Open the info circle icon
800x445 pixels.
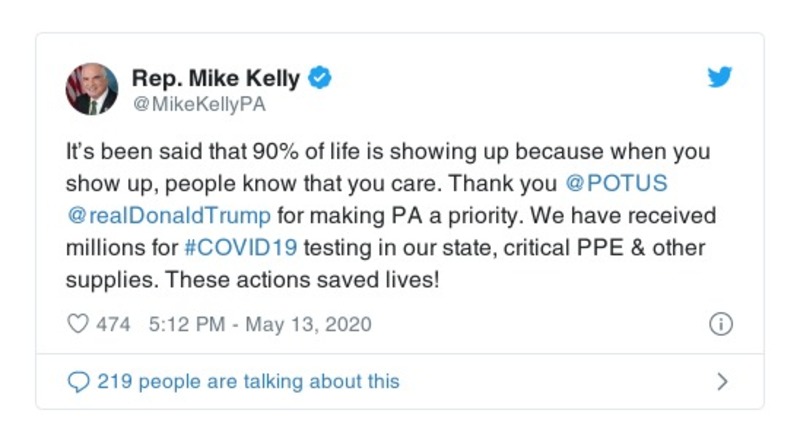coord(720,324)
